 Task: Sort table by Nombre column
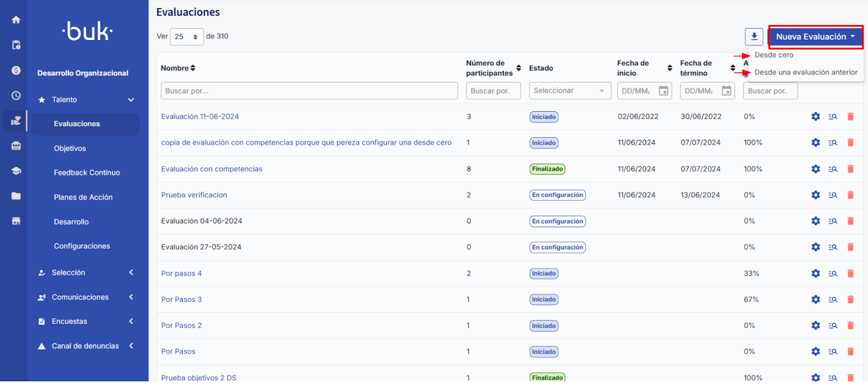point(193,68)
